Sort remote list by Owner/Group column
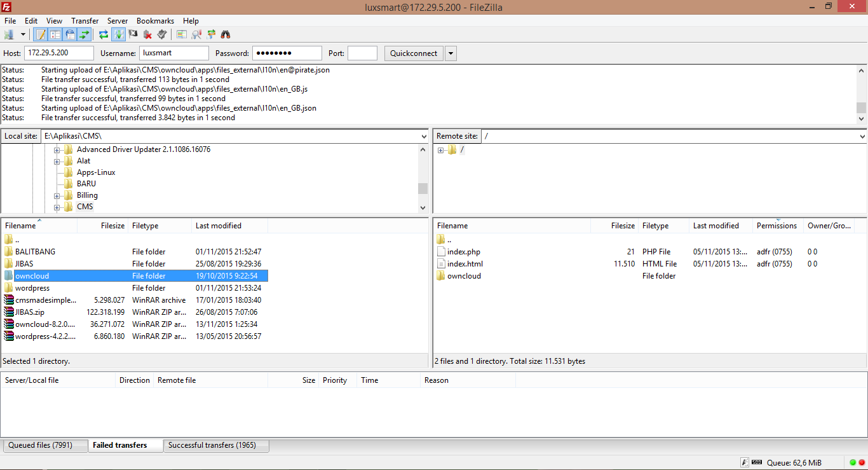Image resolution: width=868 pixels, height=470 pixels. click(x=829, y=226)
